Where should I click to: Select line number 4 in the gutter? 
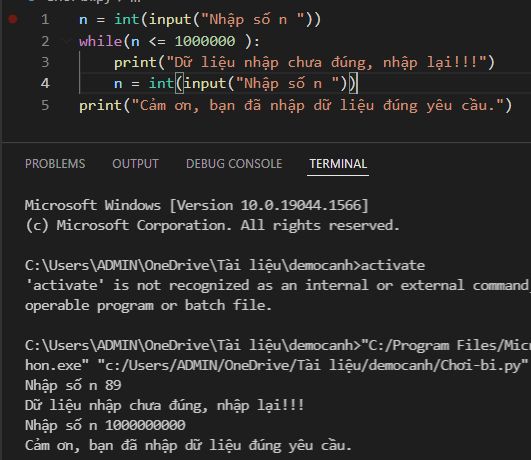pos(45,84)
